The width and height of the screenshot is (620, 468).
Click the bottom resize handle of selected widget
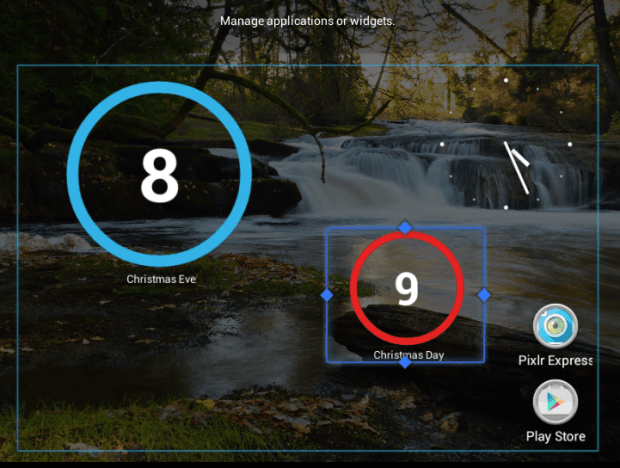click(405, 362)
